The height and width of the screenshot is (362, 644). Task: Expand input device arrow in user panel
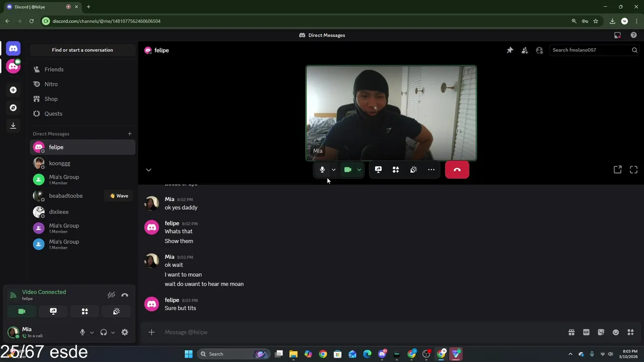coord(92,332)
